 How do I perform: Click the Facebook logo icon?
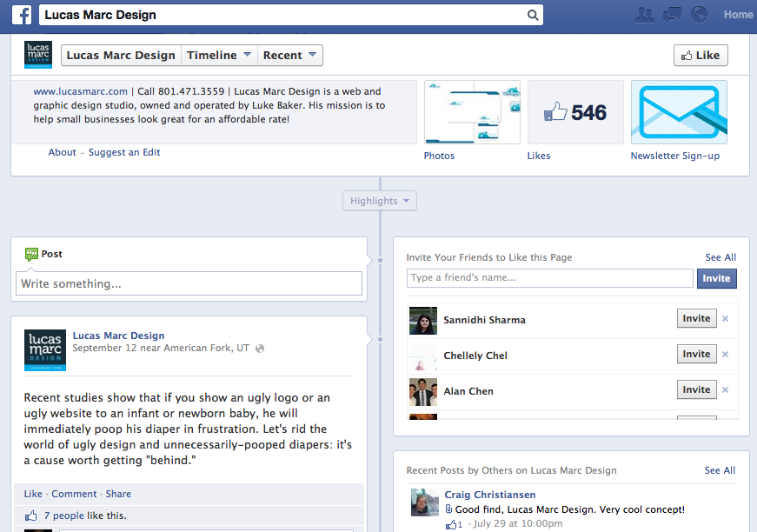coord(23,15)
